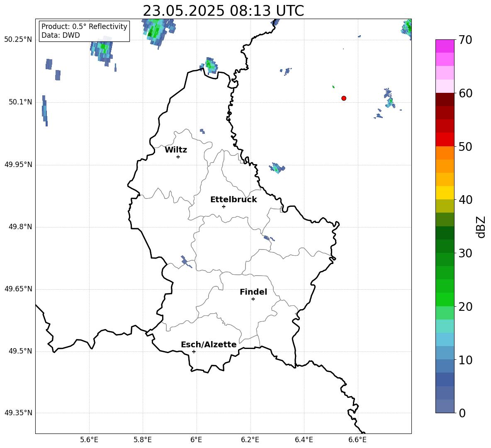Click the 50.25°N latitude label

18,40
